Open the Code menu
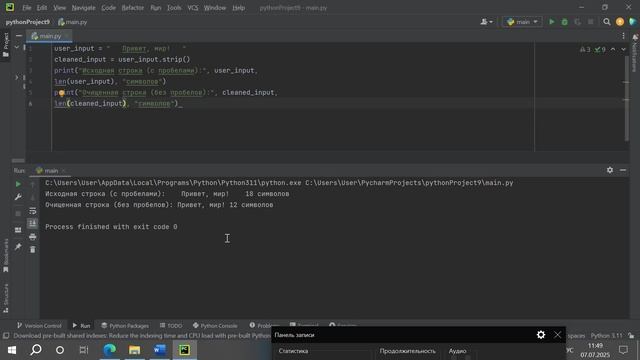The width and height of the screenshot is (640, 360). 108,8
